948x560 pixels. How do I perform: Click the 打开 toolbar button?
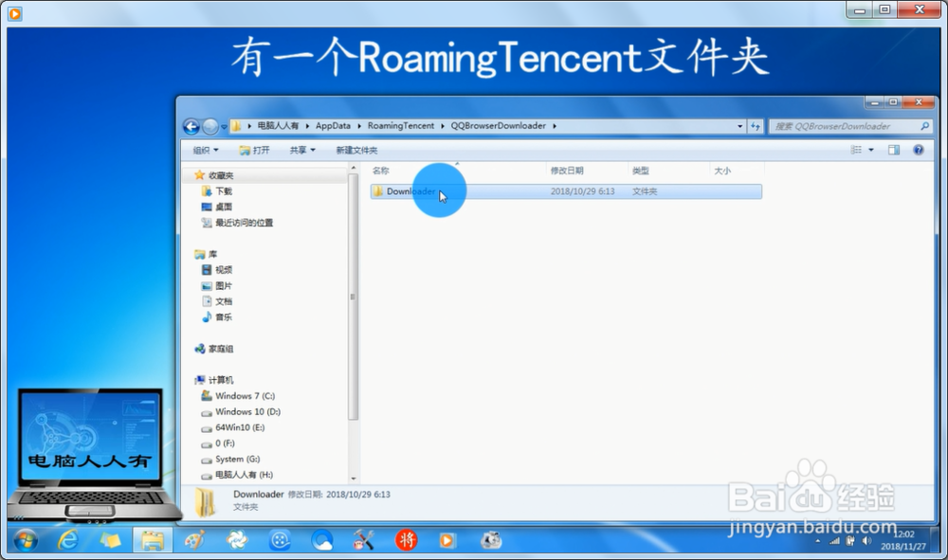click(254, 150)
